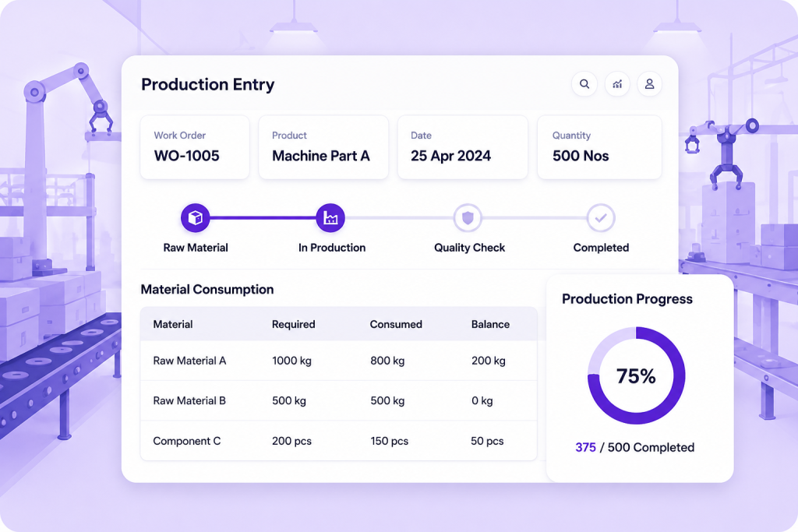
Task: Select the Component C row
Action: coord(339,441)
